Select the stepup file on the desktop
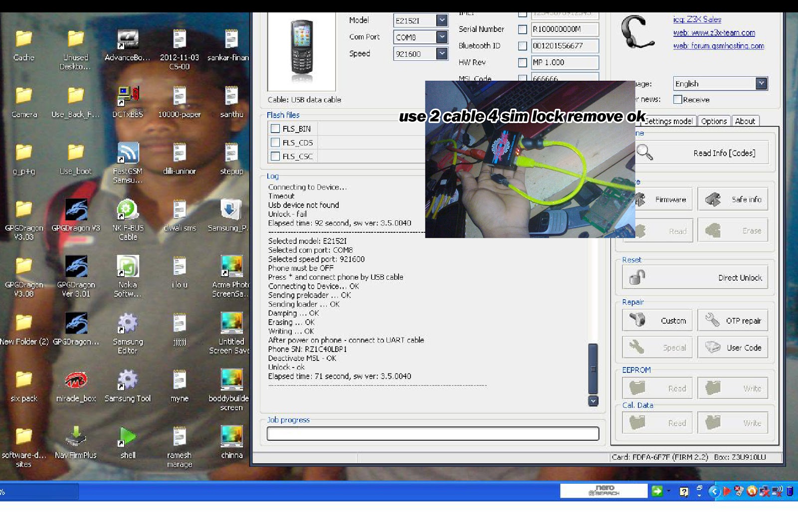 [232, 159]
